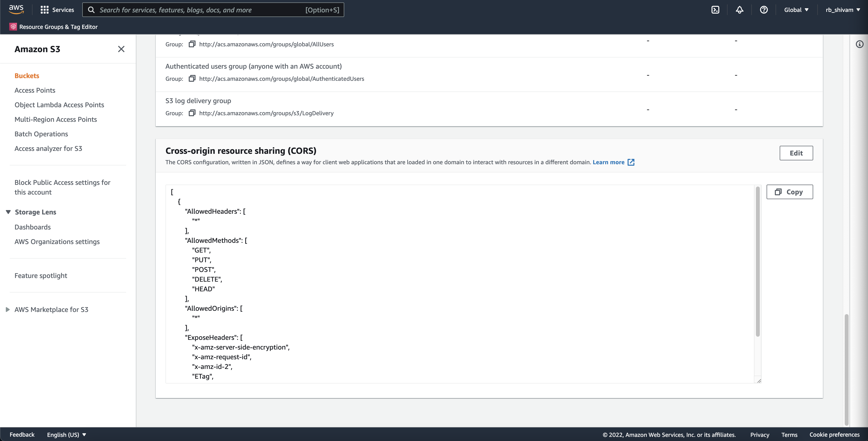The width and height of the screenshot is (868, 441).
Task: Select the "AllowedHeaders" line
Action: tap(215, 211)
